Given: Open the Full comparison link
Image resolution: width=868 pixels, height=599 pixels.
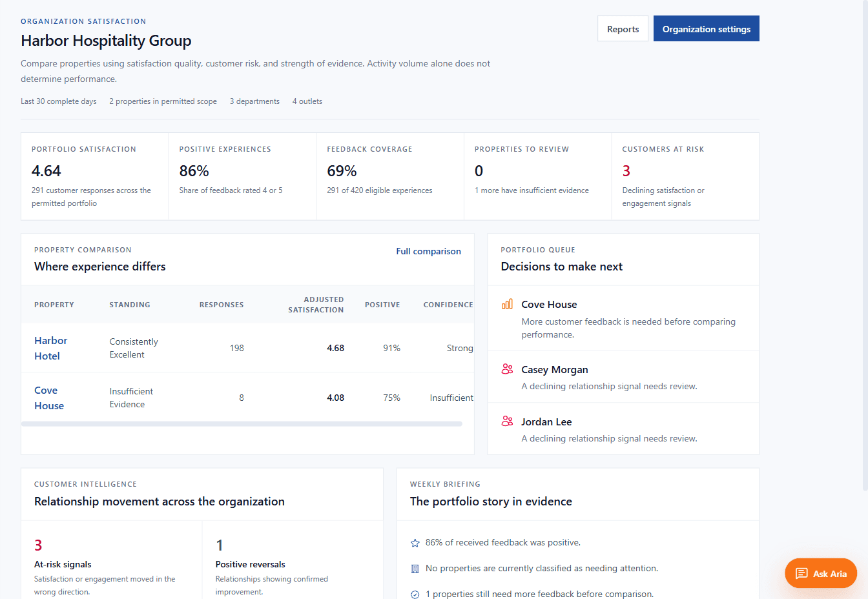Looking at the screenshot, I should [428, 251].
